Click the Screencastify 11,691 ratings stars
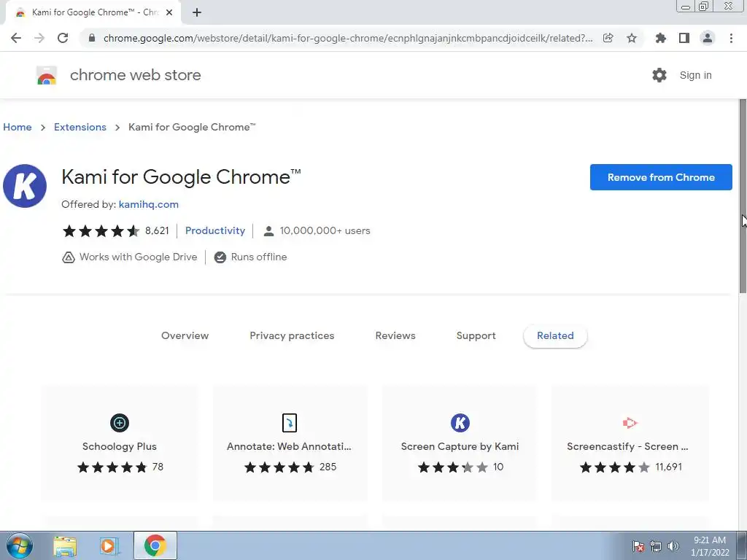The width and height of the screenshot is (747, 560). click(614, 467)
